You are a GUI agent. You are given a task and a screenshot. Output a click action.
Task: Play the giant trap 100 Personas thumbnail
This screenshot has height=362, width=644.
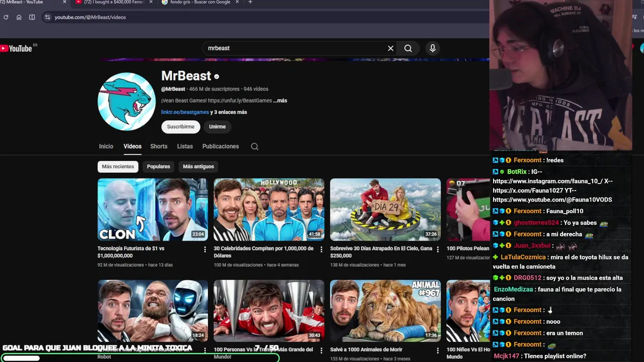(x=269, y=311)
